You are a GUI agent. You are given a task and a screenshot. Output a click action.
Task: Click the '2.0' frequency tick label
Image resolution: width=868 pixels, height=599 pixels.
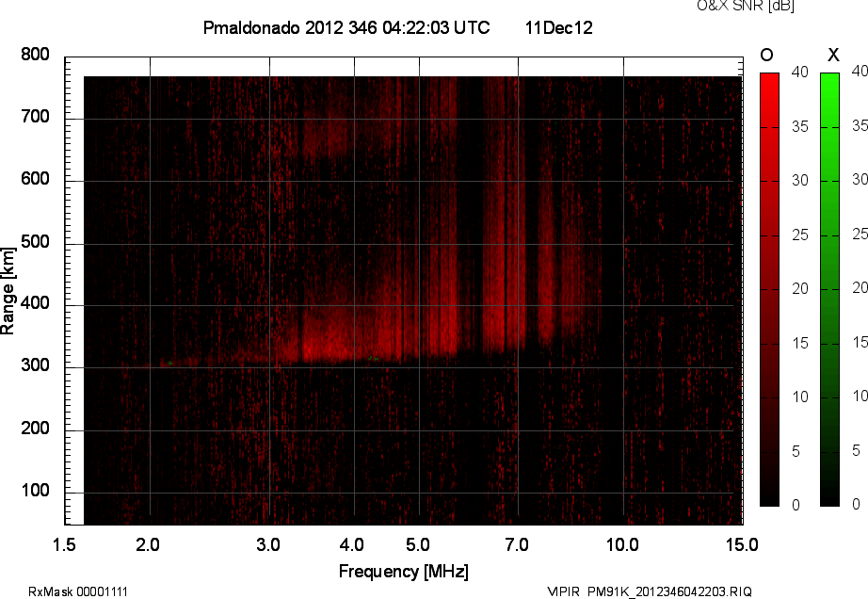pos(147,544)
